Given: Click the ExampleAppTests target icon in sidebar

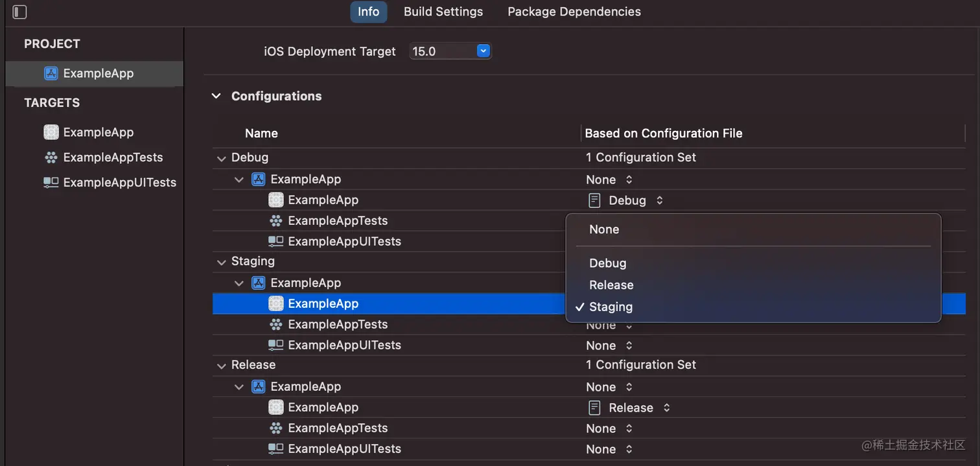Looking at the screenshot, I should point(51,157).
